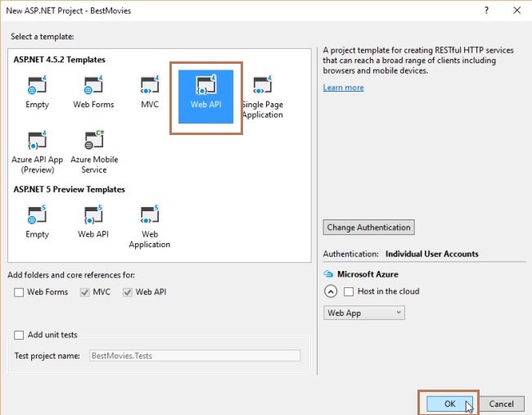Pick the MVC template icon

(x=150, y=85)
